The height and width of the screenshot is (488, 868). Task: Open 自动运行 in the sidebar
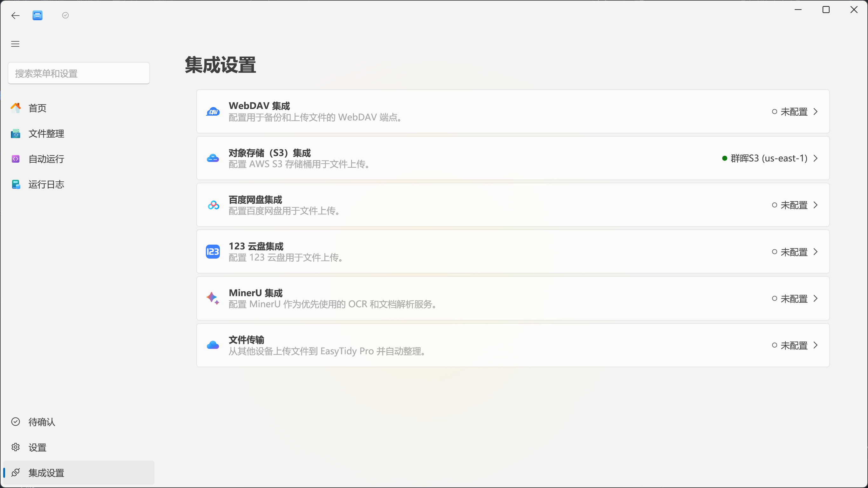(x=78, y=159)
